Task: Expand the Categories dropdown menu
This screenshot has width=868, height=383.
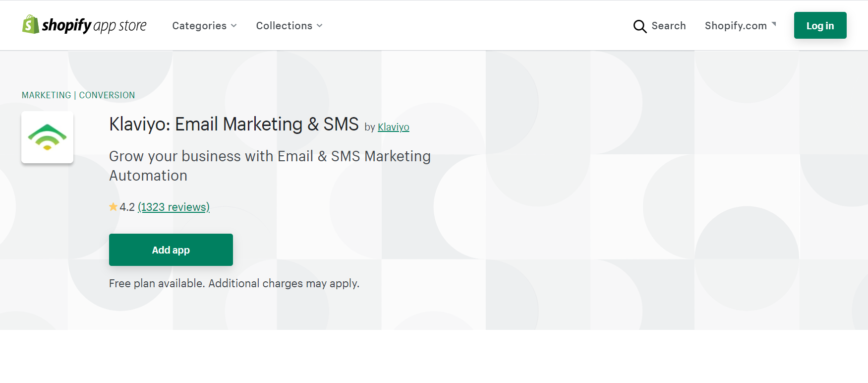Action: [204, 26]
